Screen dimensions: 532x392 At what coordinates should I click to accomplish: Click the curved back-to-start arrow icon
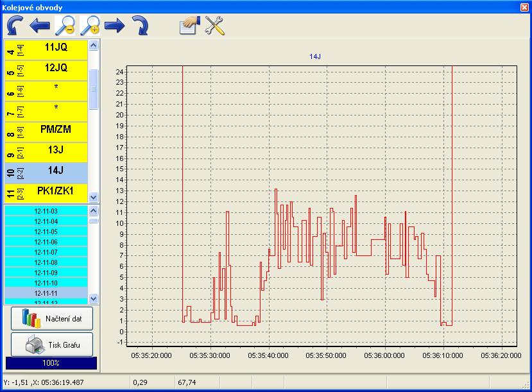[15, 25]
